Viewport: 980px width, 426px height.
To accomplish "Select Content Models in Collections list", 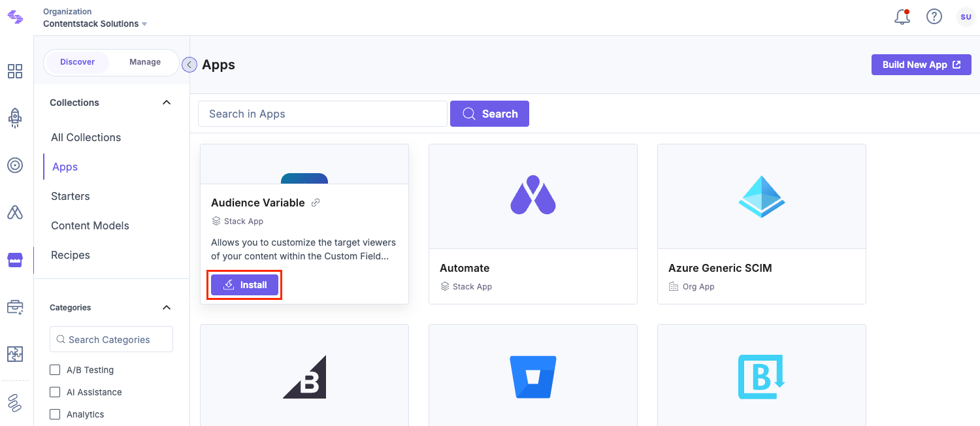I will click(x=90, y=225).
